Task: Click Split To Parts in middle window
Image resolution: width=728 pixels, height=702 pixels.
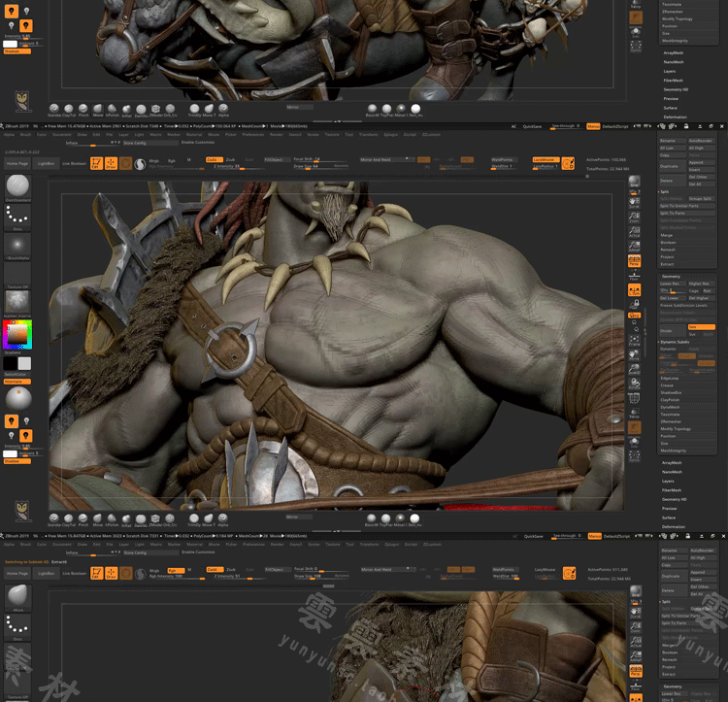Action: 687,213
